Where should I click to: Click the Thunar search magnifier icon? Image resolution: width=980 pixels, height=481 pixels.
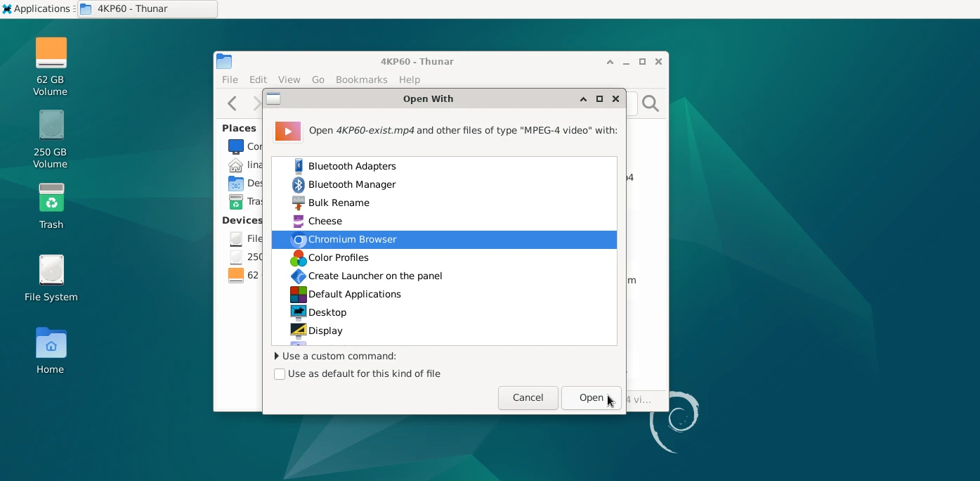(x=651, y=104)
